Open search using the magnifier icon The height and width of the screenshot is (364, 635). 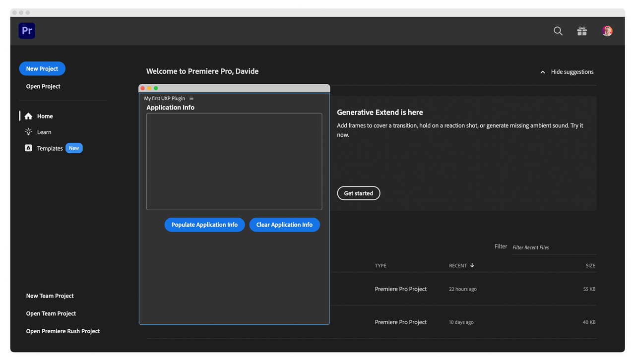(x=558, y=31)
